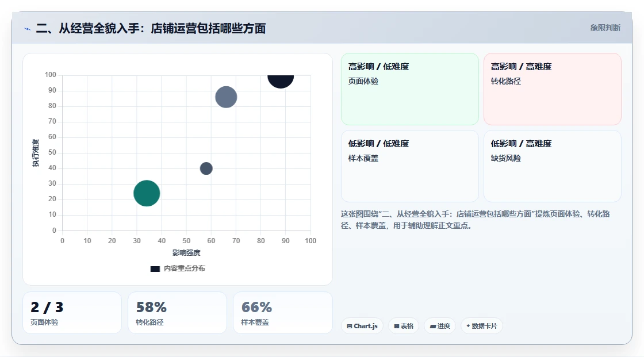Click the description paragraph starting 这张图围绕
Image resolution: width=644 pixels, height=357 pixels.
[x=475, y=220]
